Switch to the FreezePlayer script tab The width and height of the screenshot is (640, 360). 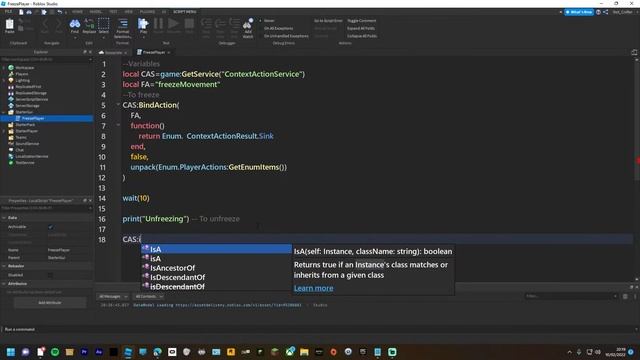pyautogui.click(x=153, y=52)
